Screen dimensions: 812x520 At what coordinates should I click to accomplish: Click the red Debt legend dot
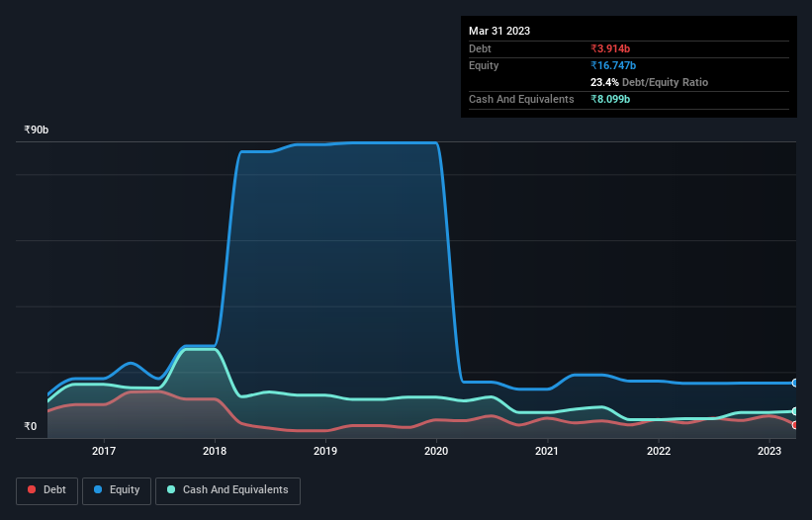[x=32, y=489]
